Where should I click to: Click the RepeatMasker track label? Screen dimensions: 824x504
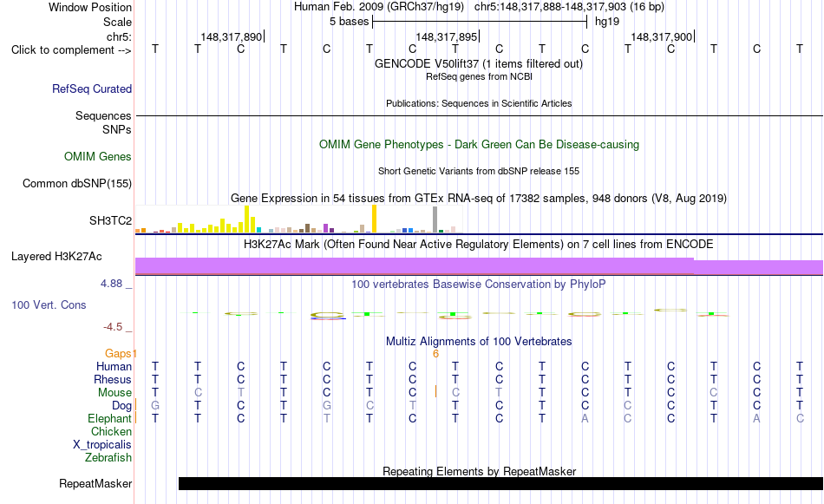[95, 483]
